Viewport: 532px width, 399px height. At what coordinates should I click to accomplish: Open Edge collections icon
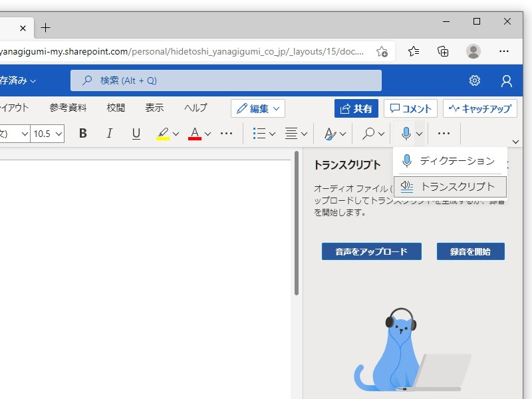[x=442, y=51]
